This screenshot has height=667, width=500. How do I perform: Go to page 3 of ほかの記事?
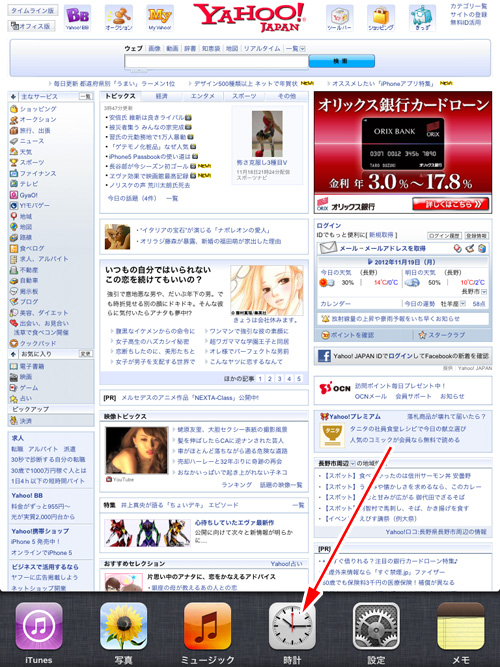[280, 378]
